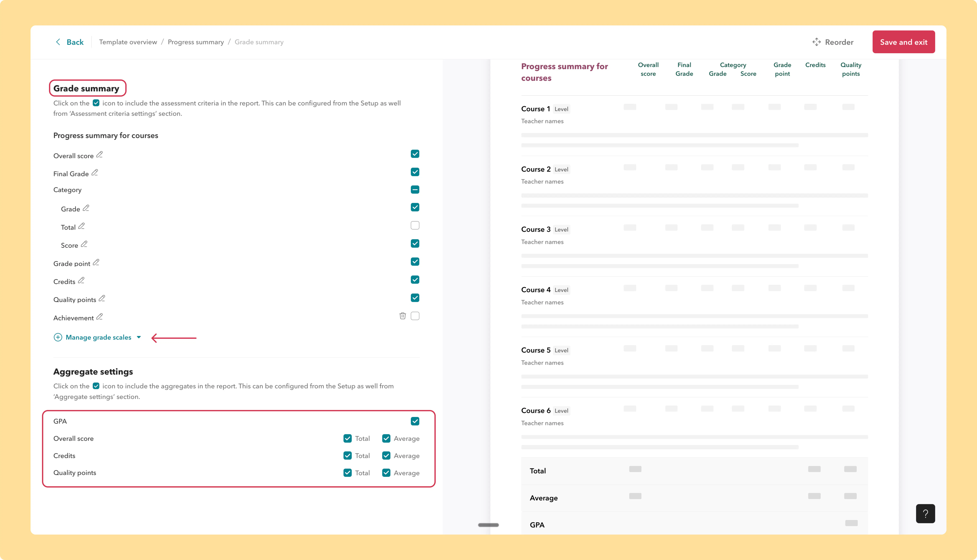Click 'Progress summary for courses' preview title
Screen dimensions: 977x560
pyautogui.click(x=565, y=72)
